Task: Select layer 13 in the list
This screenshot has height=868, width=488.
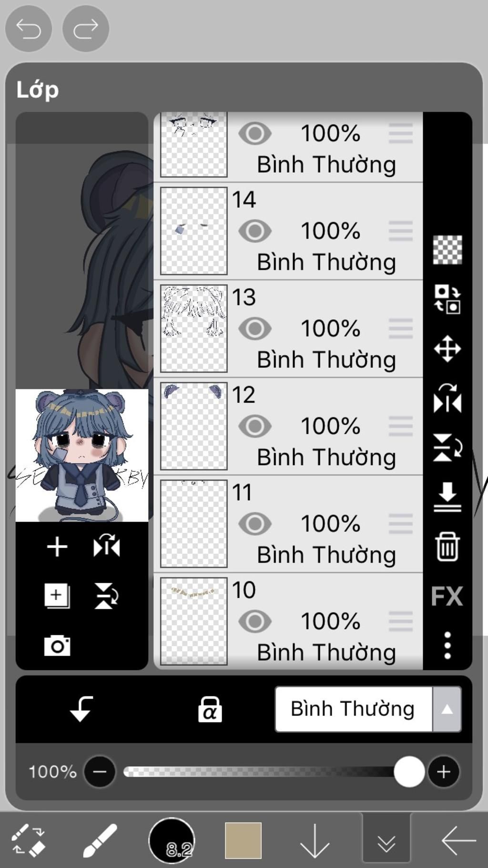Action: [288, 329]
